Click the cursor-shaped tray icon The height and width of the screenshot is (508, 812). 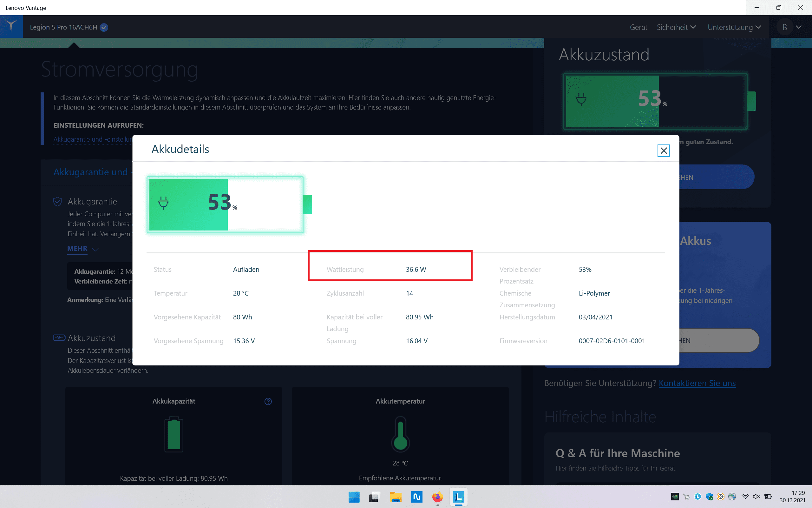686,497
